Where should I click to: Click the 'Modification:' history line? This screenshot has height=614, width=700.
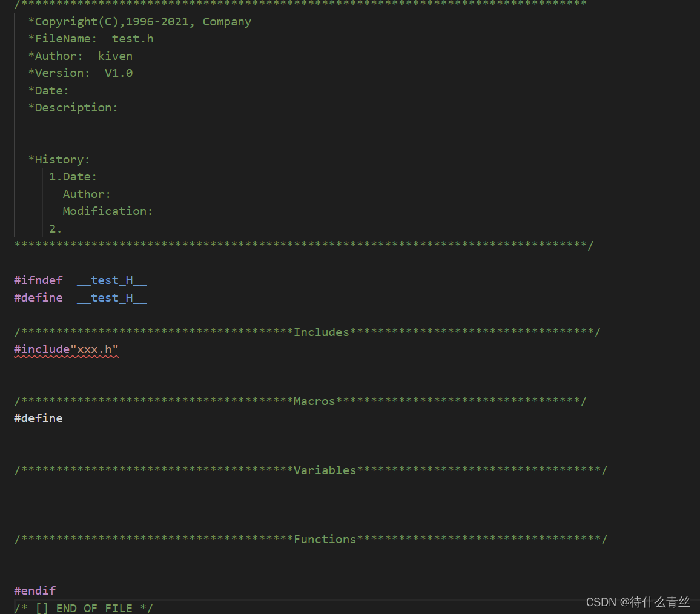108,211
